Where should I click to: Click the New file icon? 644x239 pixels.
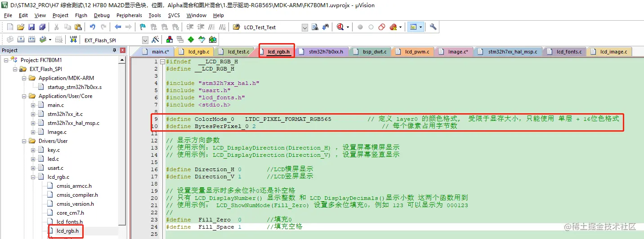[x=10, y=27]
